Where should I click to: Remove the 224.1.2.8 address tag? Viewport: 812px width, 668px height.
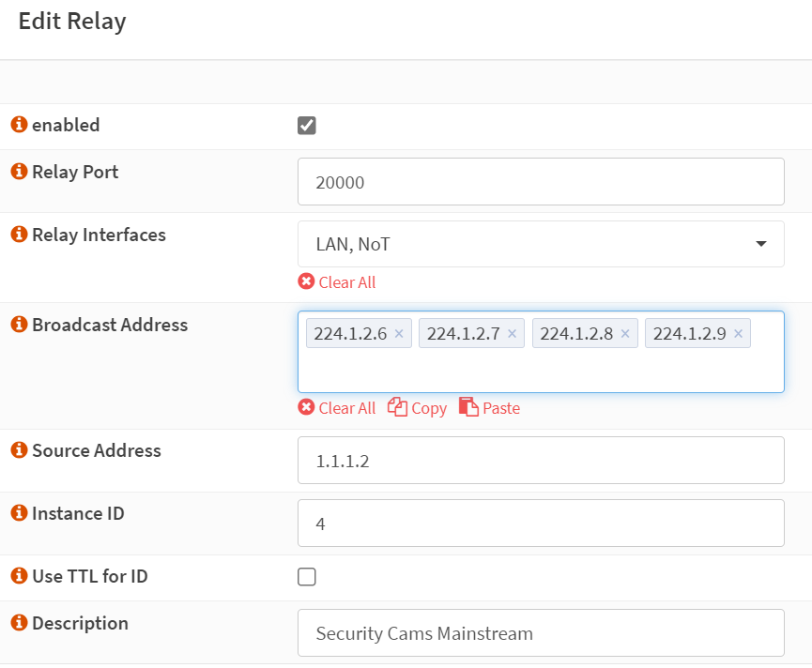pyautogui.click(x=625, y=334)
